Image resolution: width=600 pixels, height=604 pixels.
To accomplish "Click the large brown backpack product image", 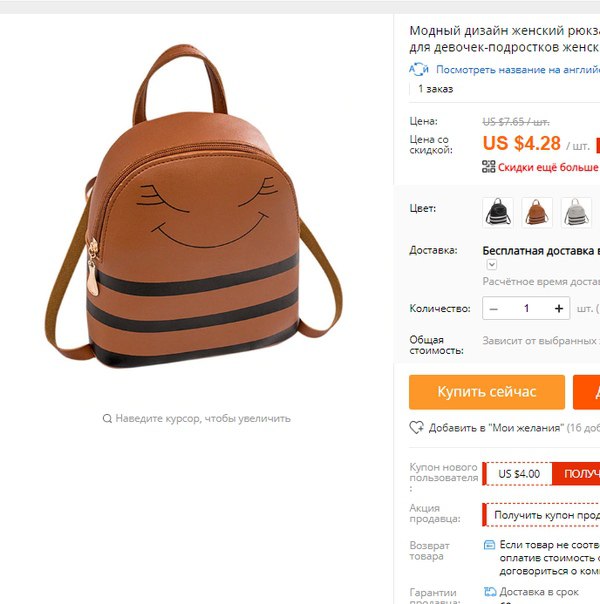I will tap(194, 206).
